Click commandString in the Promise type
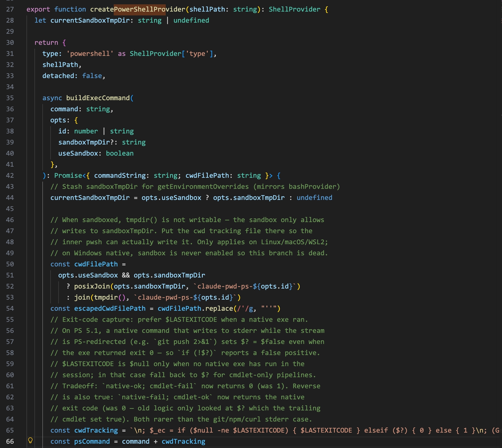This screenshot has width=502, height=448. click(120, 176)
